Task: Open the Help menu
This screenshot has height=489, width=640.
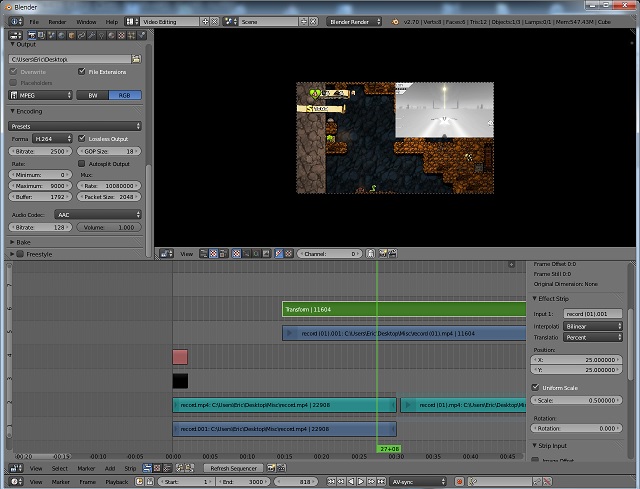Action: (x=111, y=22)
